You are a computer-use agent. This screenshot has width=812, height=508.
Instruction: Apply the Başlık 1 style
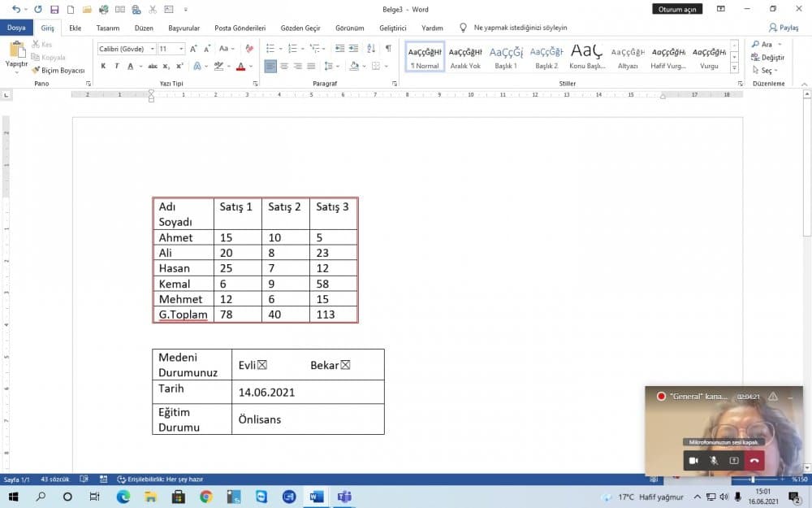tap(506, 57)
